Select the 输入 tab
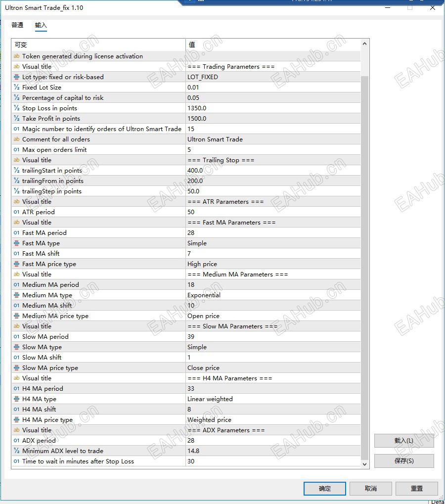 click(x=41, y=25)
